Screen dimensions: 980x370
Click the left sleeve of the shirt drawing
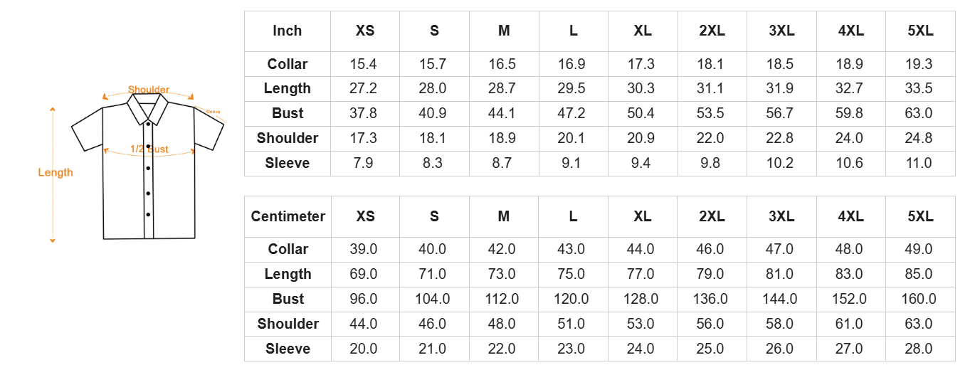tap(88, 133)
